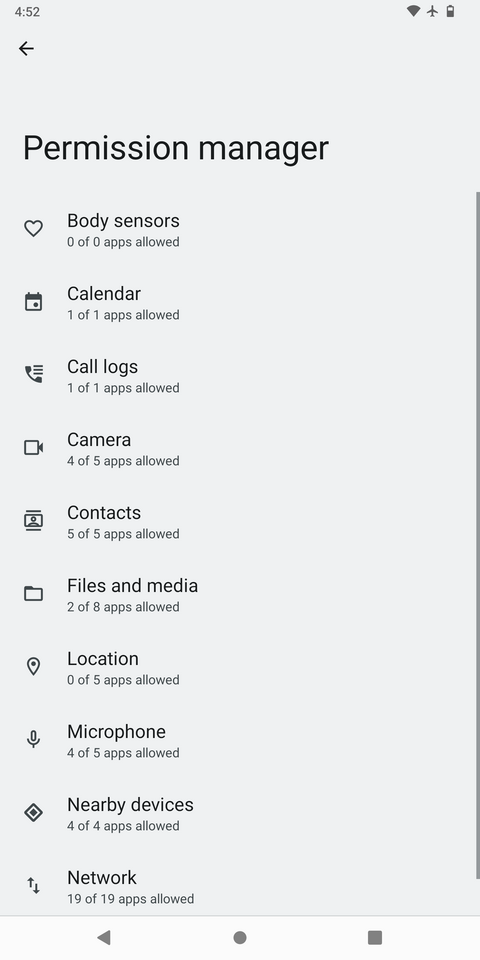Tap the Call logs phone icon
480x960 pixels.
coord(34,374)
